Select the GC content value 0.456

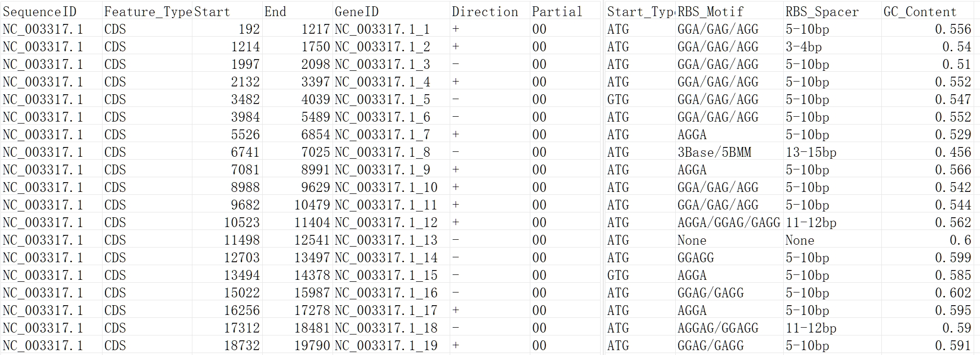click(930, 152)
